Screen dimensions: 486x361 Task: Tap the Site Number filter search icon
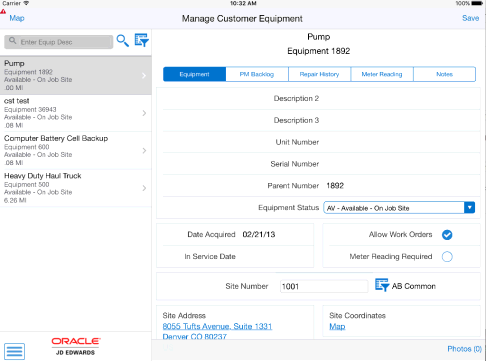[x=382, y=285]
